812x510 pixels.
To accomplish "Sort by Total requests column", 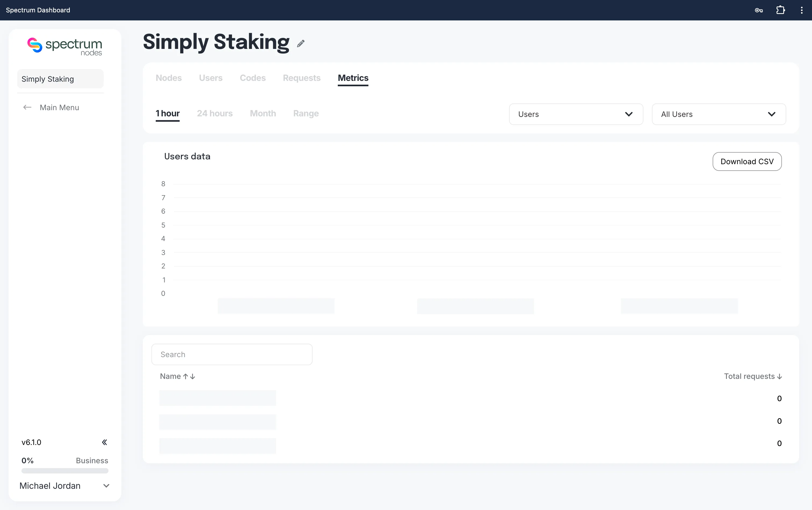I will pyautogui.click(x=753, y=376).
